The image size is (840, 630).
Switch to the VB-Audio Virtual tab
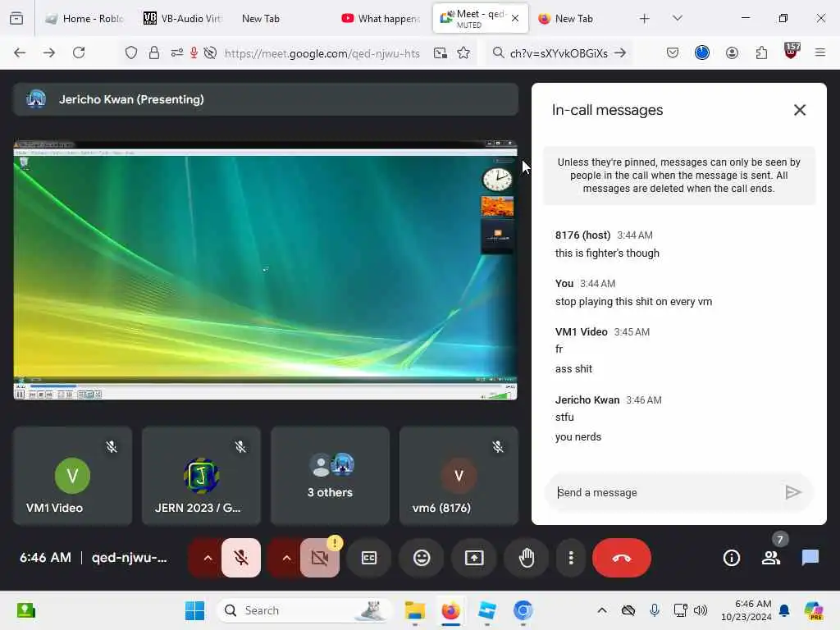point(183,19)
